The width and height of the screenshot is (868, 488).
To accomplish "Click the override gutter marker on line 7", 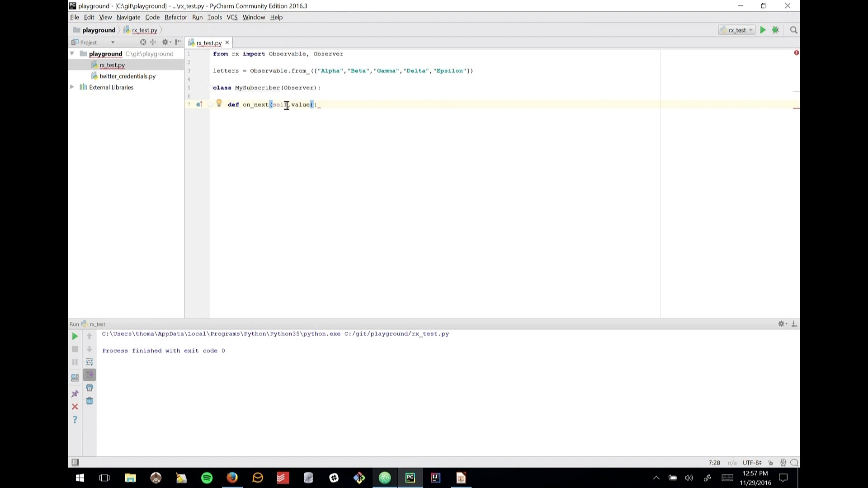I will pos(199,104).
